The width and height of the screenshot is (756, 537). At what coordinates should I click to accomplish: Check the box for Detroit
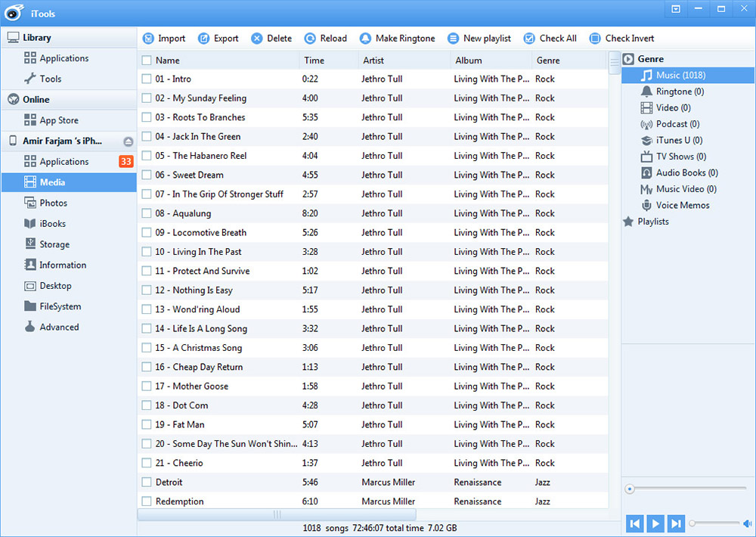(147, 482)
